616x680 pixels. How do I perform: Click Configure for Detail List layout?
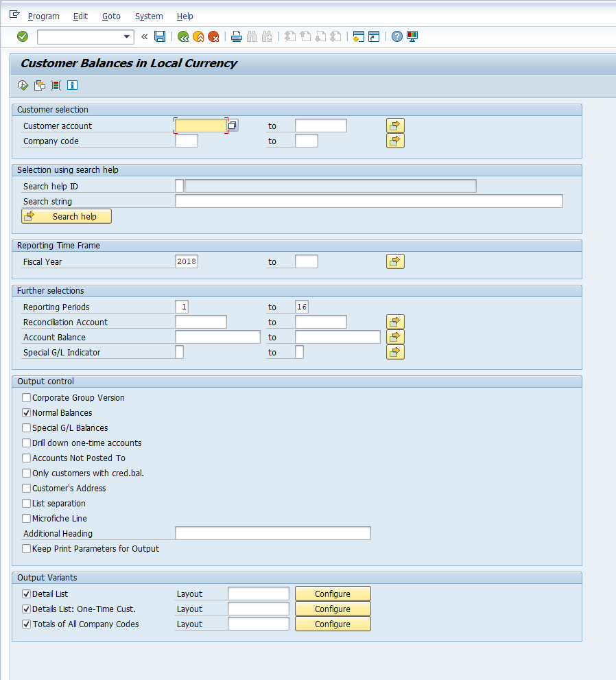(333, 594)
